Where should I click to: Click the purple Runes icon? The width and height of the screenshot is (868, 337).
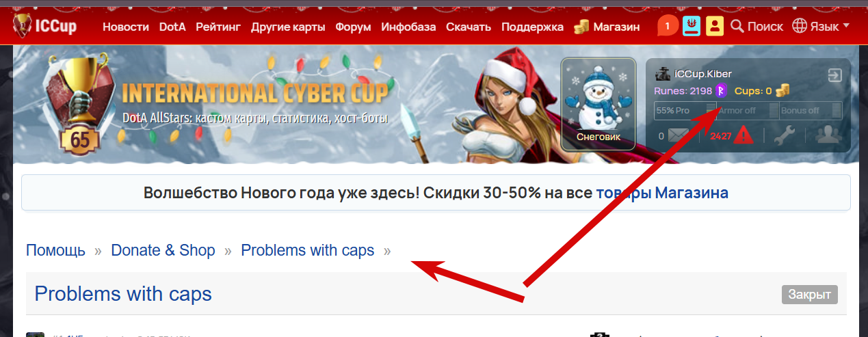point(721,91)
